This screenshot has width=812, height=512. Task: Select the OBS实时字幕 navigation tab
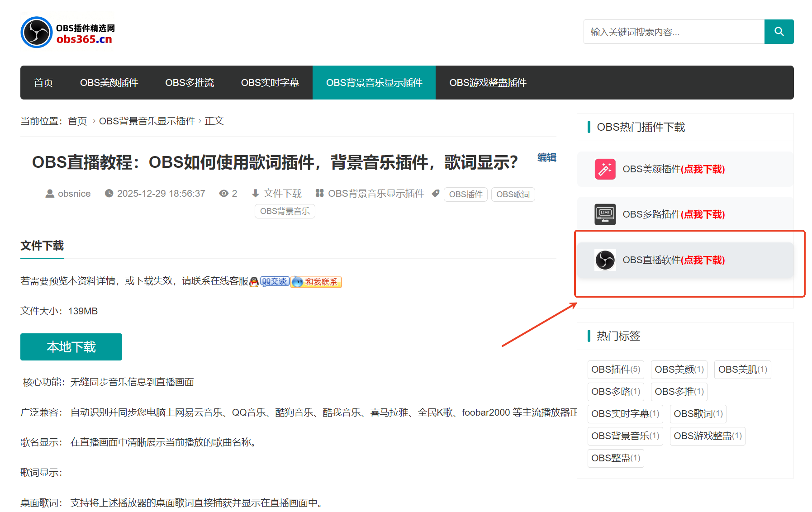tap(270, 82)
